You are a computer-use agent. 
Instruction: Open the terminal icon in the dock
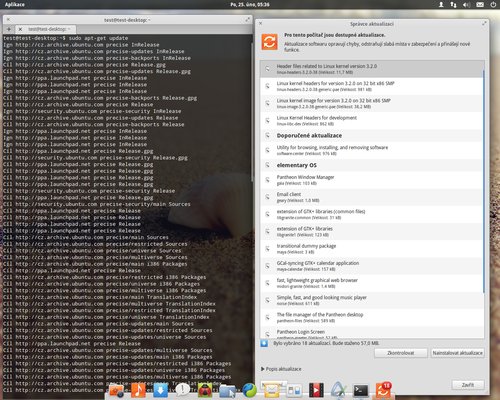tap(361, 390)
